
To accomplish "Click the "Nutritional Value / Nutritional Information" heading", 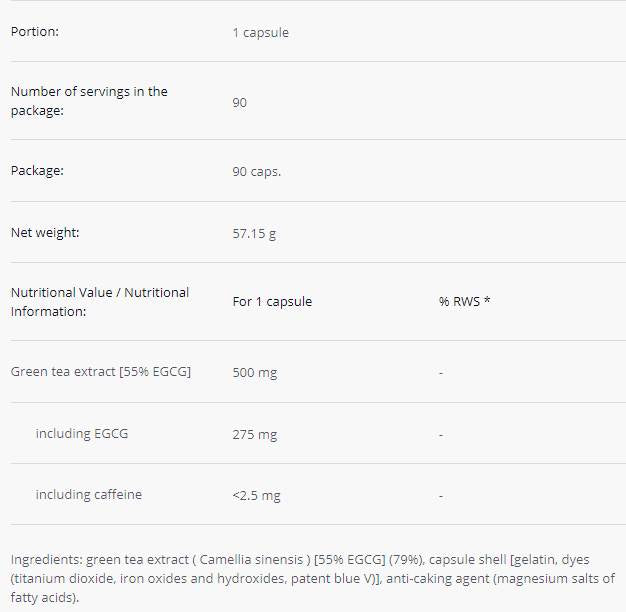I will click(99, 302).
